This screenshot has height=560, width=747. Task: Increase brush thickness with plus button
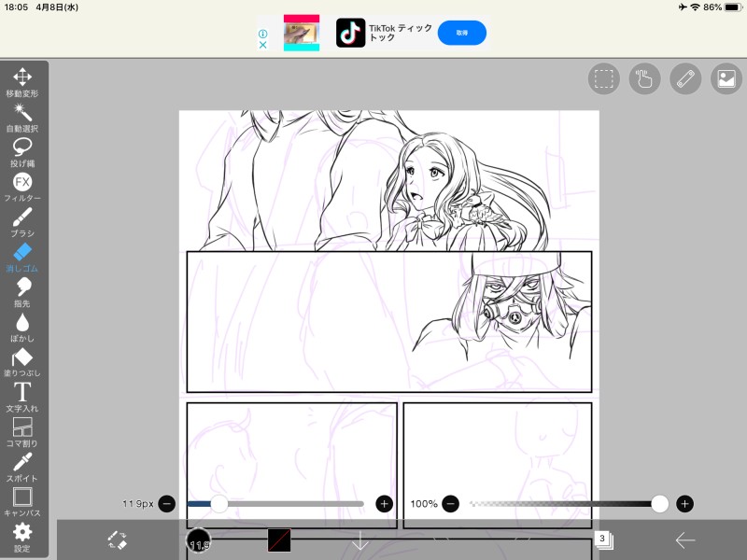[x=385, y=504]
